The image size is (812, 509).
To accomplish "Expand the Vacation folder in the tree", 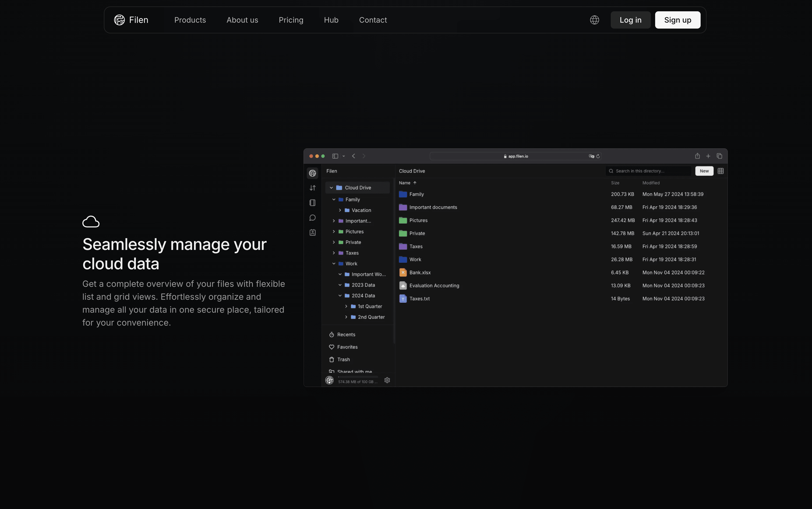I will [340, 210].
